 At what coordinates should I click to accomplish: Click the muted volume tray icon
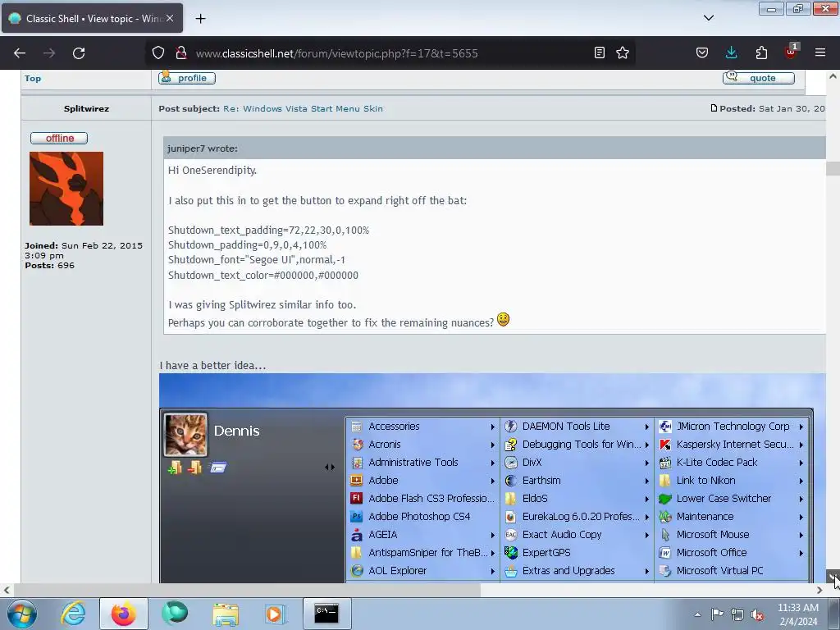[756, 614]
